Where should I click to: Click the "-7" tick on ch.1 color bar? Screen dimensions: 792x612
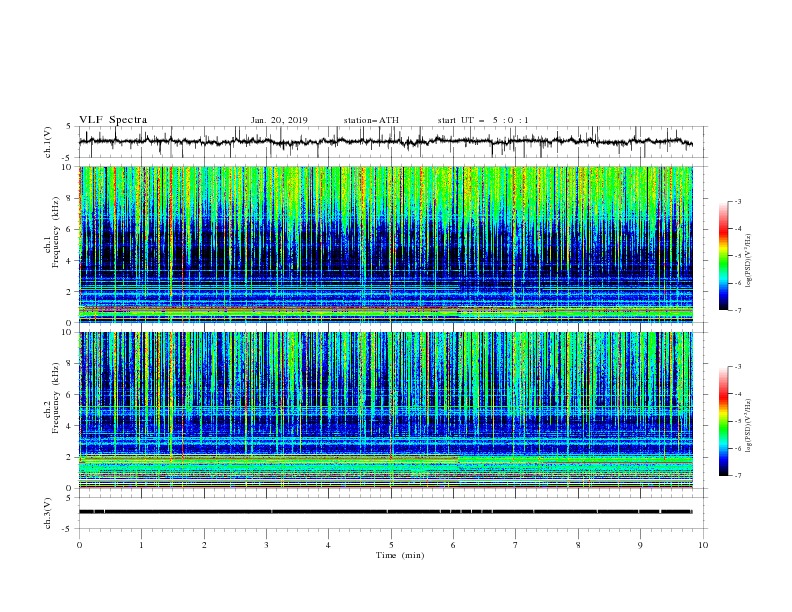pos(738,310)
